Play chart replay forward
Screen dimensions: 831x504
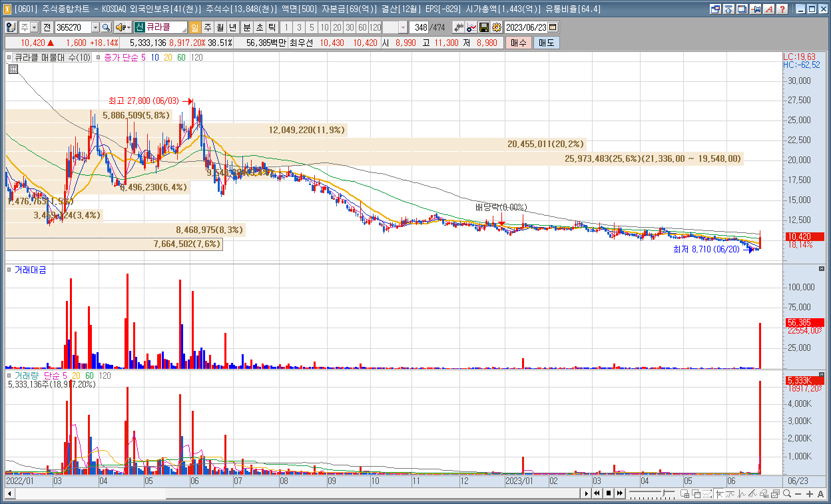(x=586, y=493)
